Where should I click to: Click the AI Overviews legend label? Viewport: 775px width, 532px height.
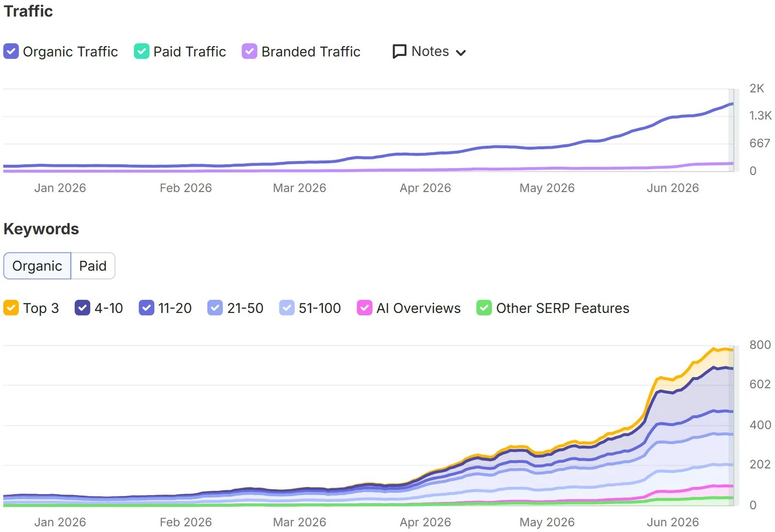coord(418,309)
